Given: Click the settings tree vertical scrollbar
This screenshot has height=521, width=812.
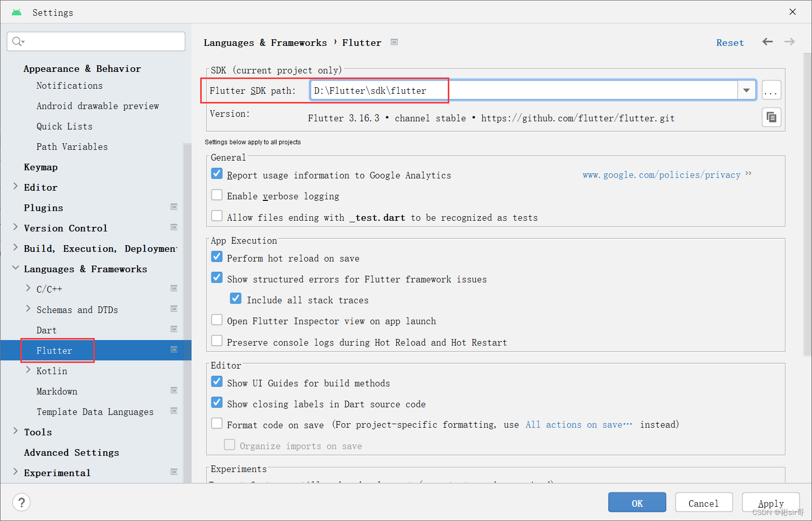Looking at the screenshot, I should pos(187,312).
